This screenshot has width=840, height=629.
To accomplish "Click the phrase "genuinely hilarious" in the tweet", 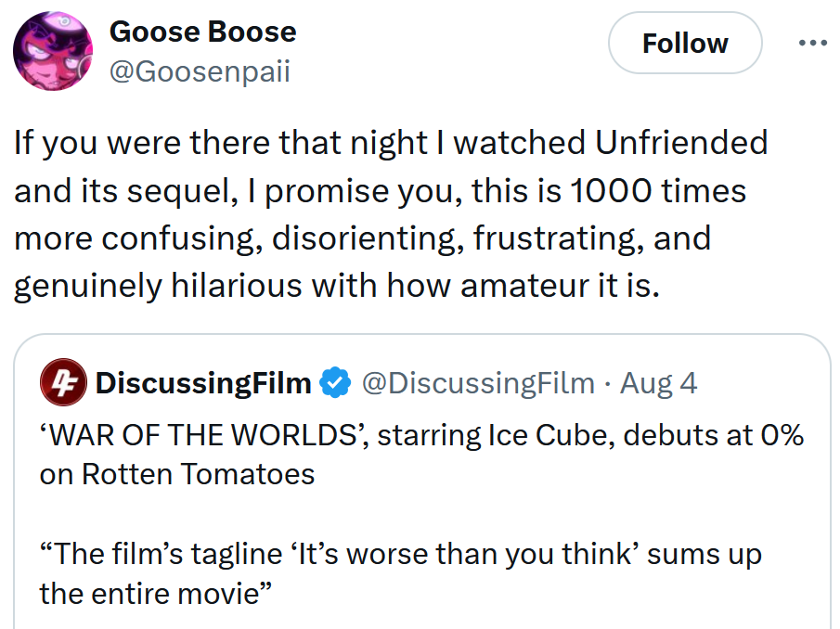I will [x=157, y=286].
